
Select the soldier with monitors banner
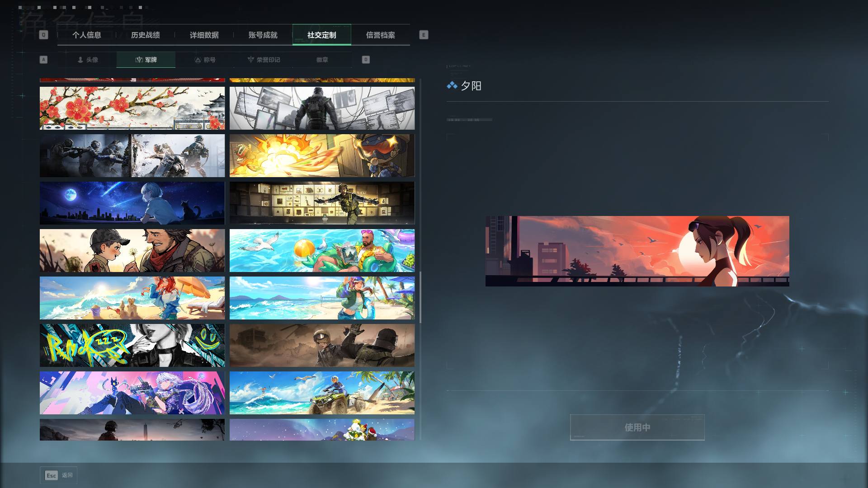[x=322, y=108]
